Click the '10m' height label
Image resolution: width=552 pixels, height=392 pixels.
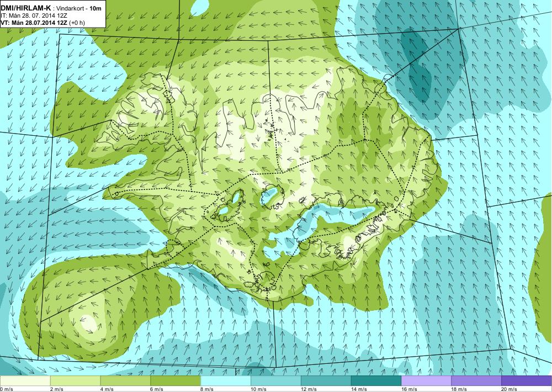[95, 8]
